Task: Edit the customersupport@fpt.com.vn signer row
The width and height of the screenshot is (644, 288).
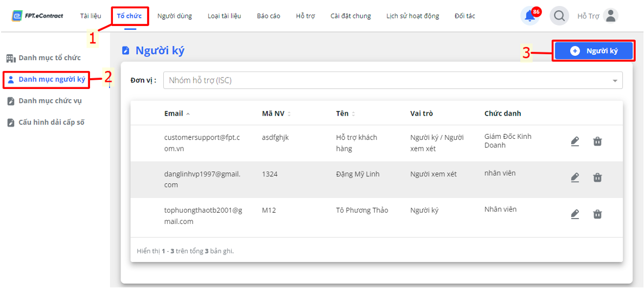Action: click(575, 142)
